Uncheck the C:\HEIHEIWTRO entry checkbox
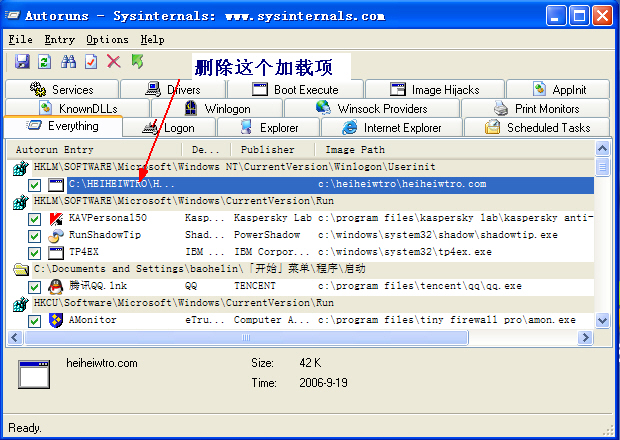The image size is (620, 440). point(34,185)
